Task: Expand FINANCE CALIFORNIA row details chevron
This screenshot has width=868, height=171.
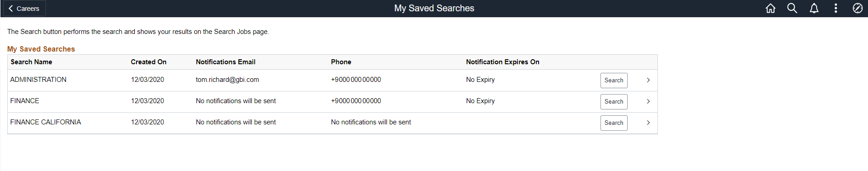Action: click(x=648, y=123)
